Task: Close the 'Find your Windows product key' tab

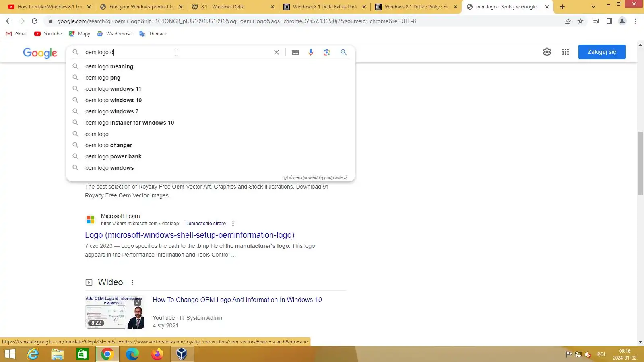Action: tap(180, 7)
